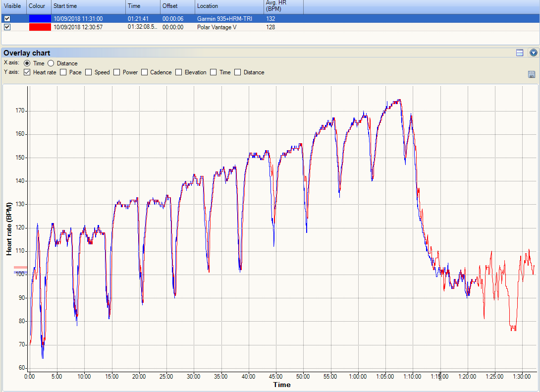Image resolution: width=540 pixels, height=392 pixels.
Task: Click the red colour swatch for Polar
Action: 40,27
